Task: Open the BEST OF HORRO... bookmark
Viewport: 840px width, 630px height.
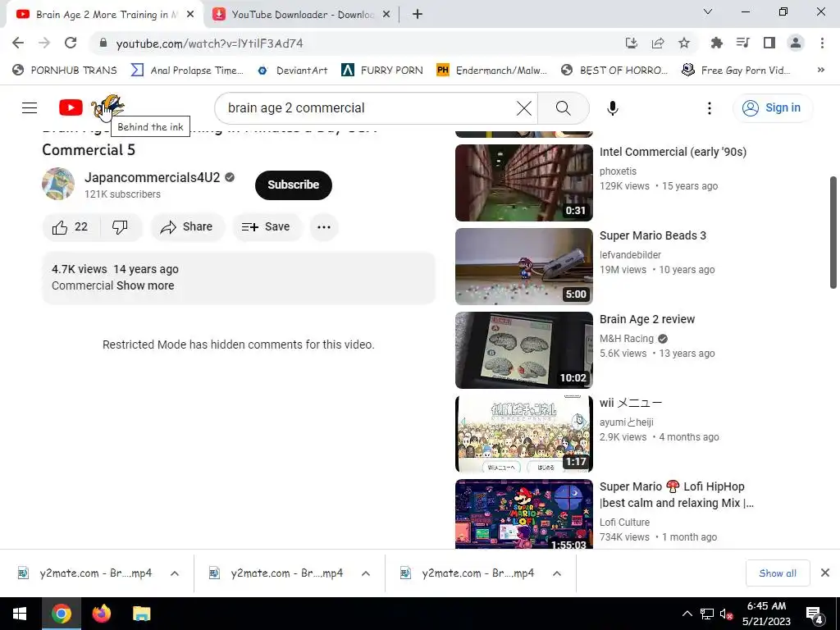Action: (614, 70)
